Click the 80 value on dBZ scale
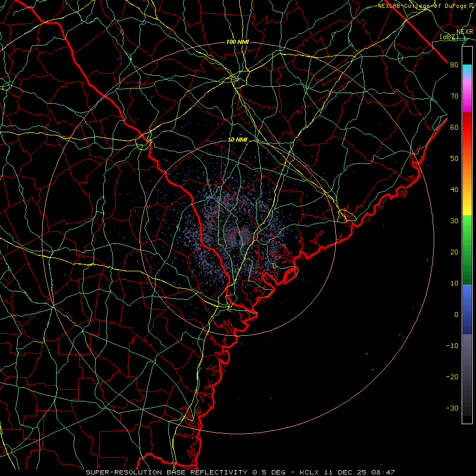476x476 pixels. (454, 65)
